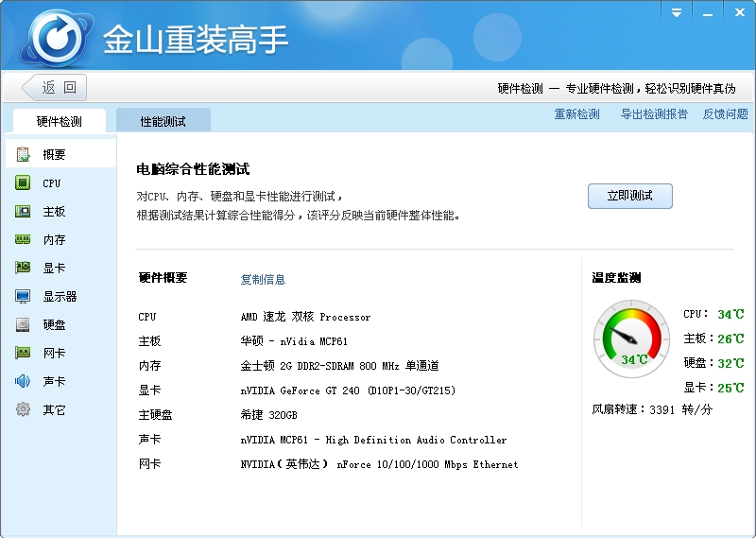756x538 pixels.
Task: Click the 电脑综合性能测试 heading
Action: point(193,169)
